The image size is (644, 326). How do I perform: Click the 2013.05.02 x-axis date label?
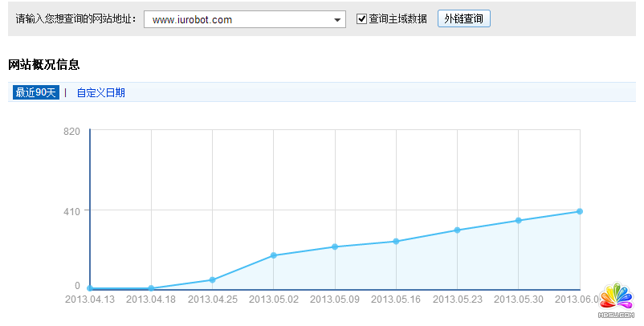[274, 300]
